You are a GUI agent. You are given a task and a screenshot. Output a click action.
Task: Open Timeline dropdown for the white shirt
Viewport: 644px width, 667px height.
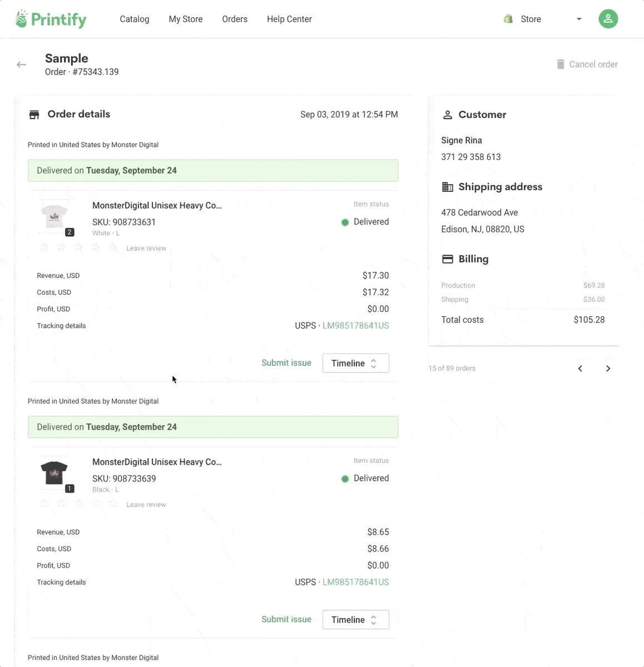[355, 364]
